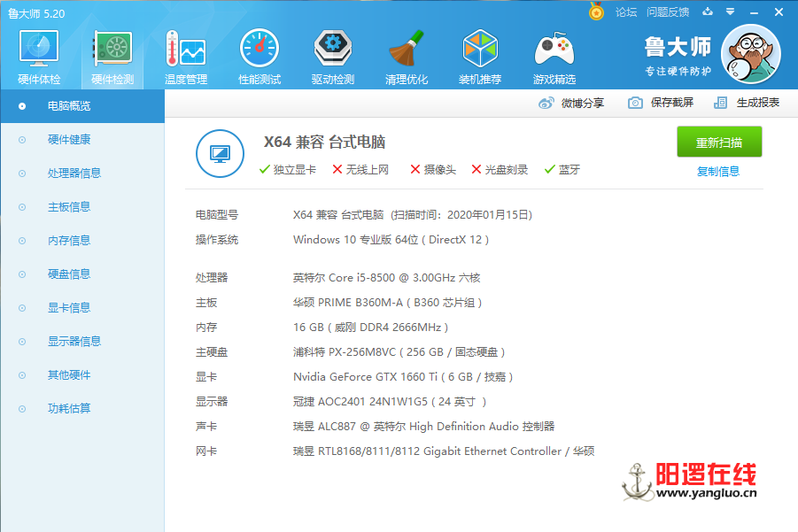This screenshot has height=532, width=798.
Task: Click 复制信息 copy info link
Action: (x=718, y=172)
